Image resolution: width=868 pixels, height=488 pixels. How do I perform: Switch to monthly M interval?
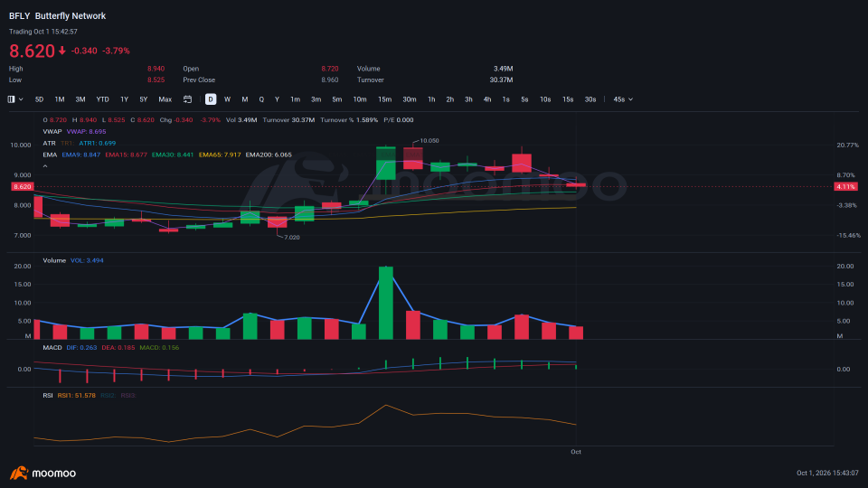[245, 99]
